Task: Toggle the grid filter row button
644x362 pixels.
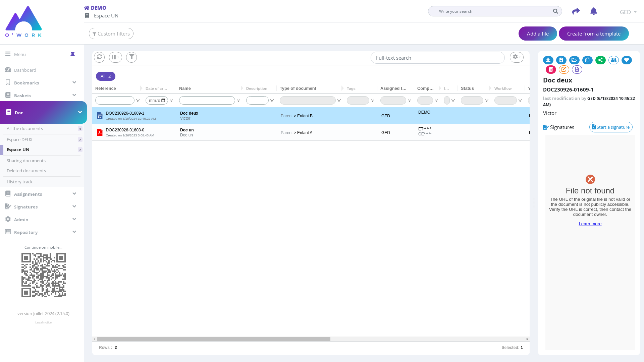Action: [x=131, y=57]
